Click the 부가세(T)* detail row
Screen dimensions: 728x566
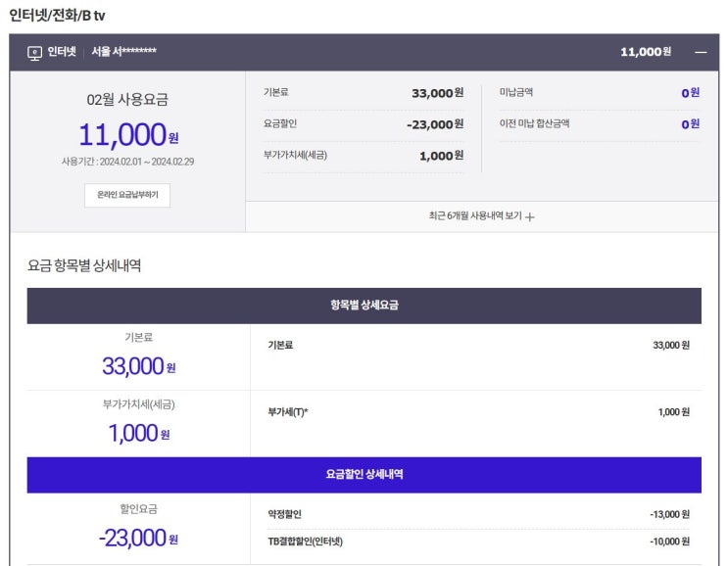pyautogui.click(x=478, y=412)
